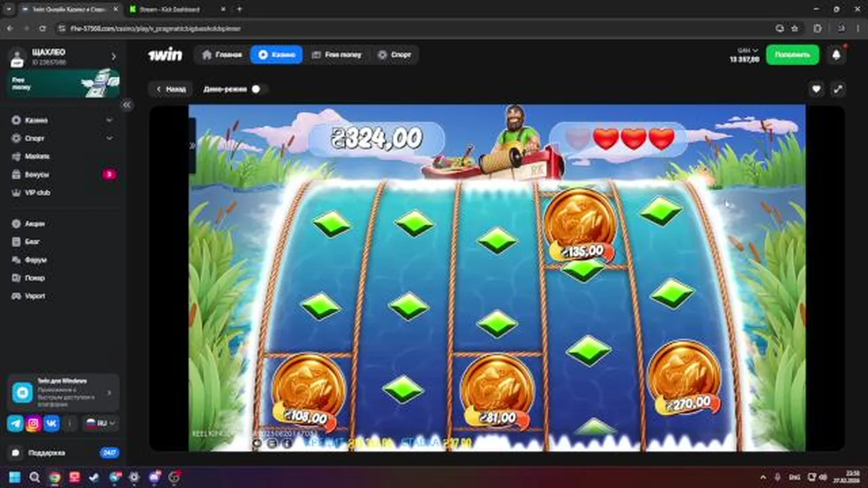Open browser extensions icon
This screenshot has height=488, width=868.
click(x=817, y=28)
